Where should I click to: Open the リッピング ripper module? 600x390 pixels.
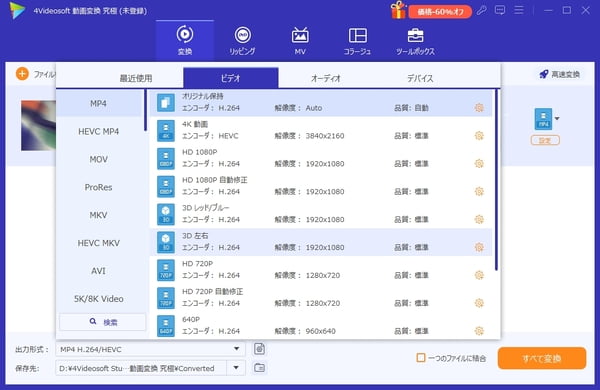coord(242,41)
